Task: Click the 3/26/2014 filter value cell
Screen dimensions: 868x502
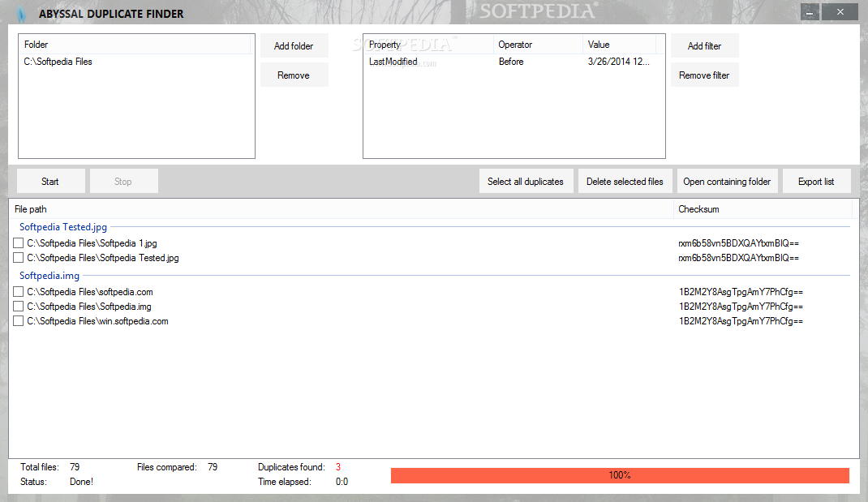Action: tap(619, 62)
